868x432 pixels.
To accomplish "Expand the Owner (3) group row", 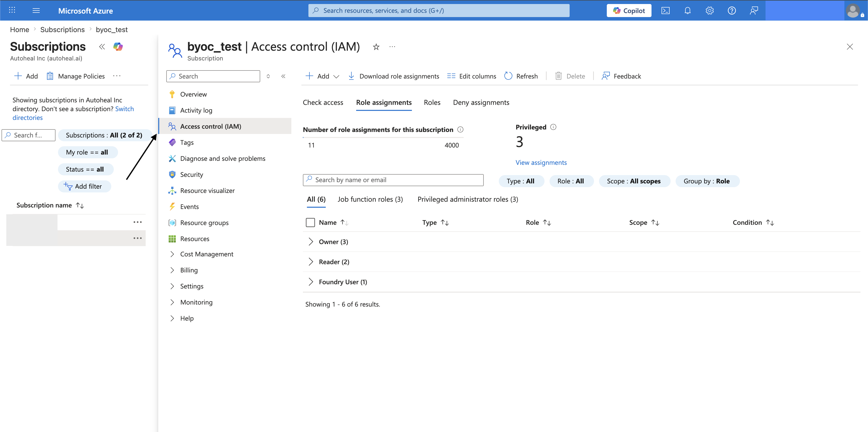I will coord(311,242).
